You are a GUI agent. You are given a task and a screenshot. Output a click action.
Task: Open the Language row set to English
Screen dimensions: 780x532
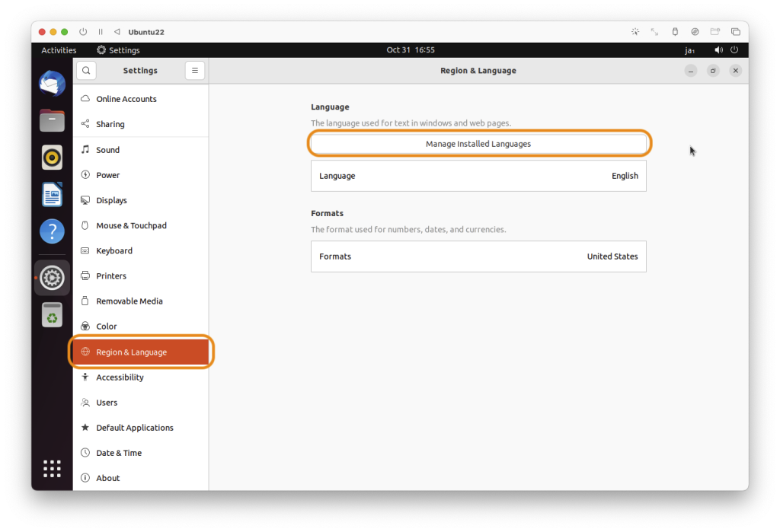[478, 176]
